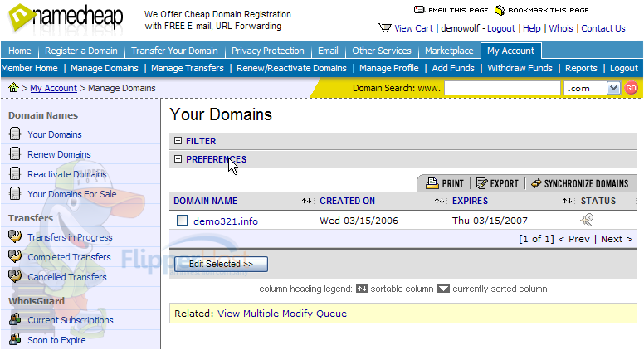Open the .com TLD dropdown

pyautogui.click(x=613, y=88)
